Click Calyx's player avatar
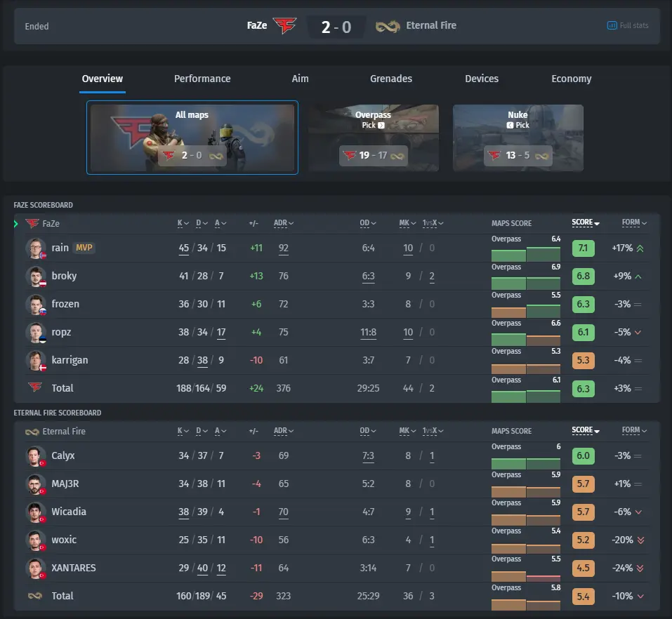Screen dimensions: 672x619 36,455
